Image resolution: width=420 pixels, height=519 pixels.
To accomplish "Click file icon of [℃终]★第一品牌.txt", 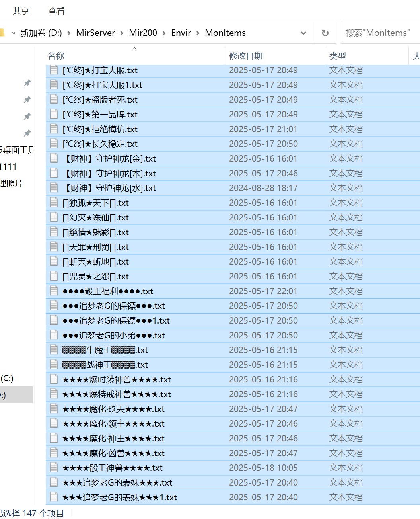I will [54, 114].
